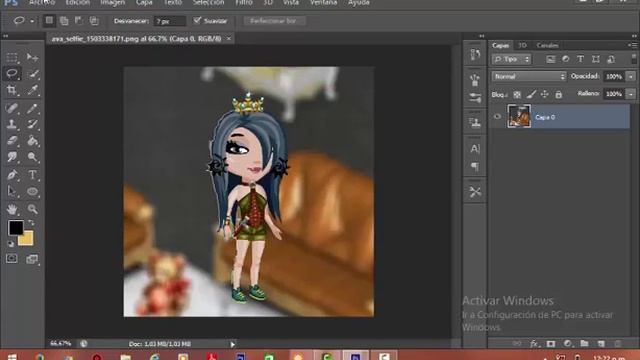Screen dimensions: 640x360
Task: Open the Relleno slider arrow
Action: pyautogui.click(x=631, y=94)
